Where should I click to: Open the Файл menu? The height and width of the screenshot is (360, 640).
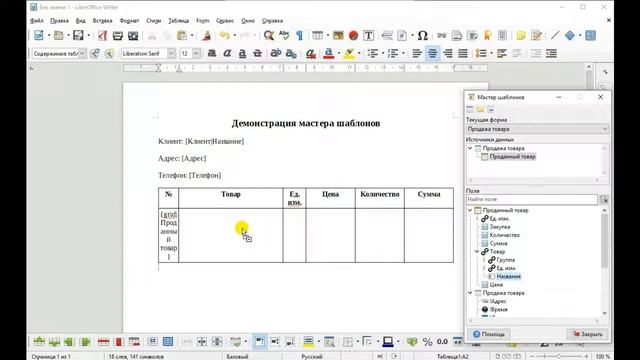coord(37,20)
